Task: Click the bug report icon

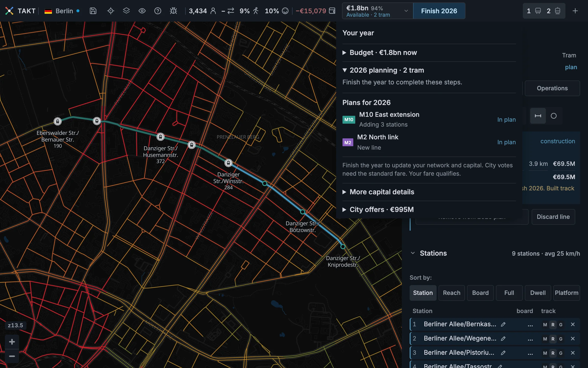Action: 173,11
